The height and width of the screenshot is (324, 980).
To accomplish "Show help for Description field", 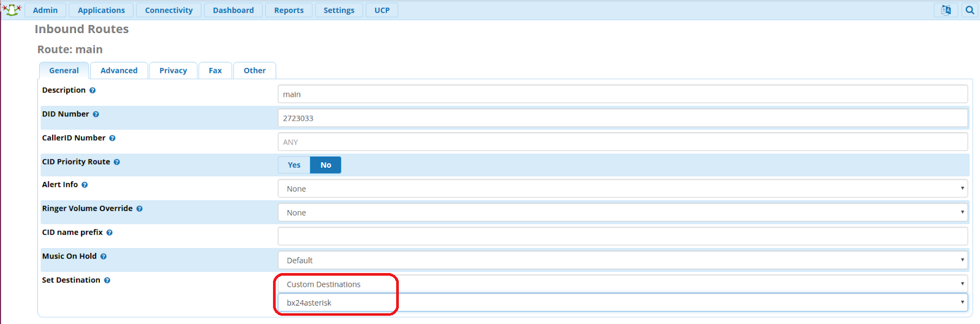I will click(x=92, y=90).
